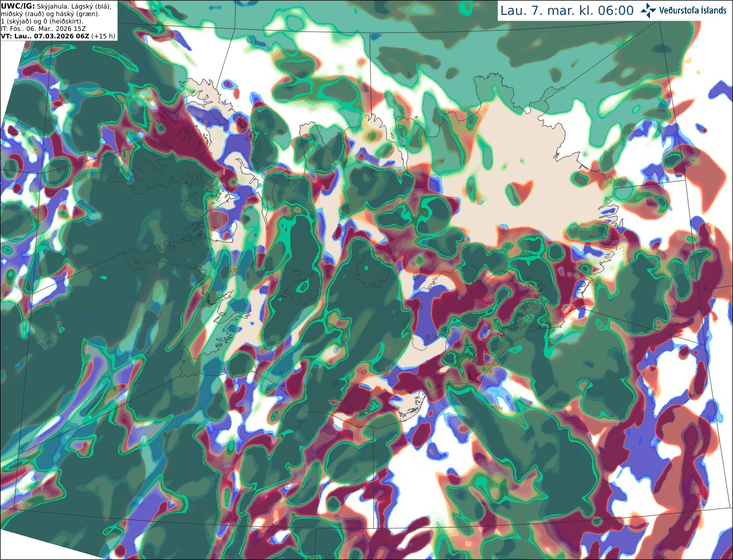The height and width of the screenshot is (560, 733).
Task: Click the 'miðský (rauð) og háský (græn).' legend line
Action: click(x=50, y=14)
